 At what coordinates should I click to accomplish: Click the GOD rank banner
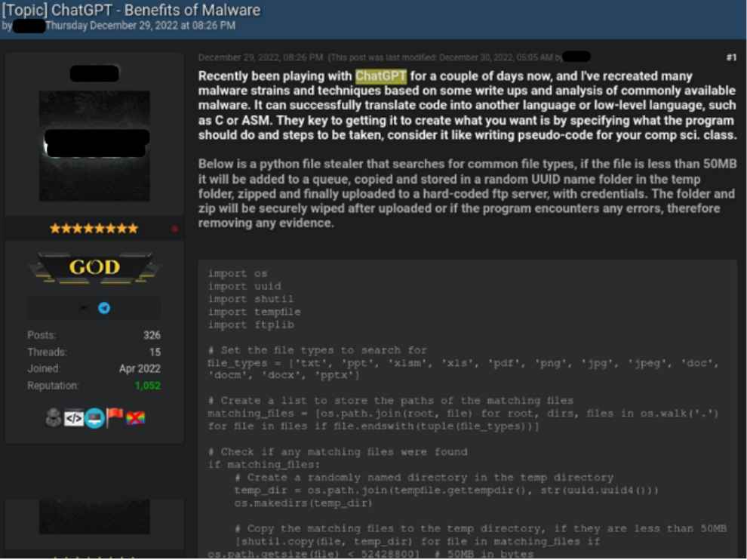coord(94,268)
